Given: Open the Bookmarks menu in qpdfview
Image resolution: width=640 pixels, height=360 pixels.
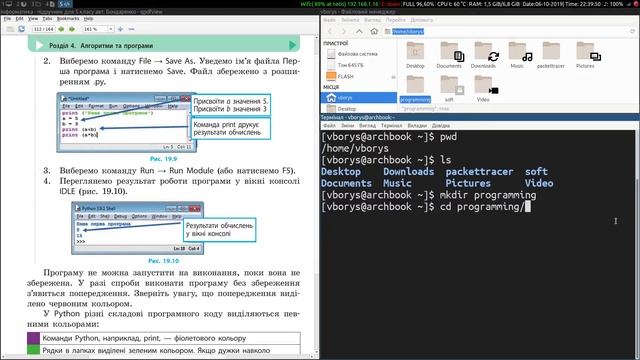Looking at the screenshot, I should click(x=68, y=19).
